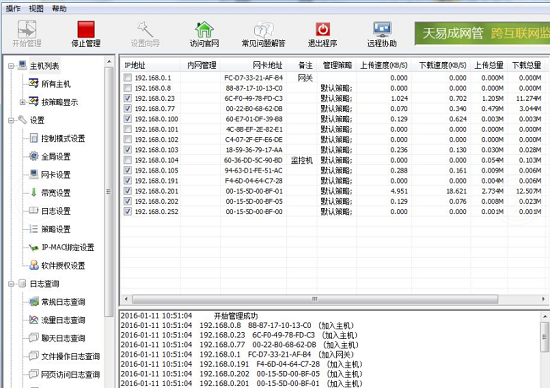
Task: Open 文件操作日志查询 icon
Action: (34, 356)
